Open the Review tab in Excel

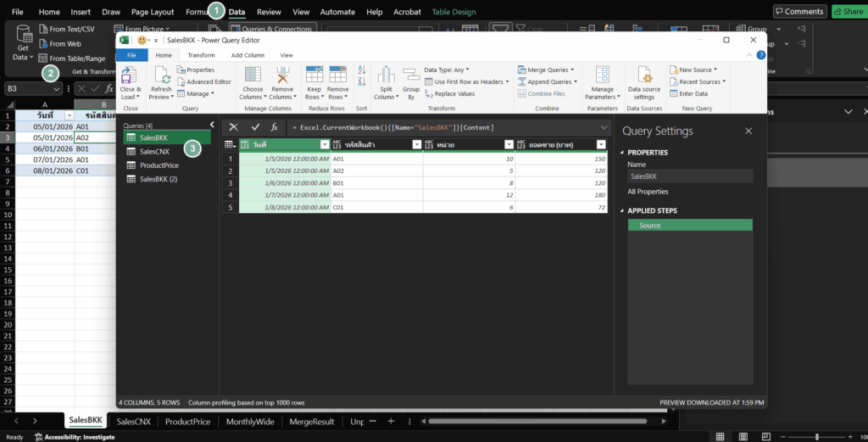tap(269, 12)
